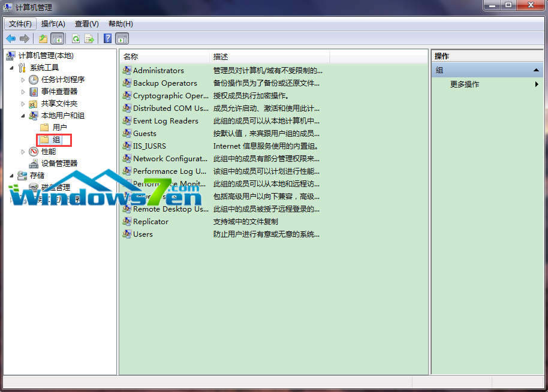This screenshot has width=548, height=392.
Task: Click the Guests group icon
Action: (127, 133)
